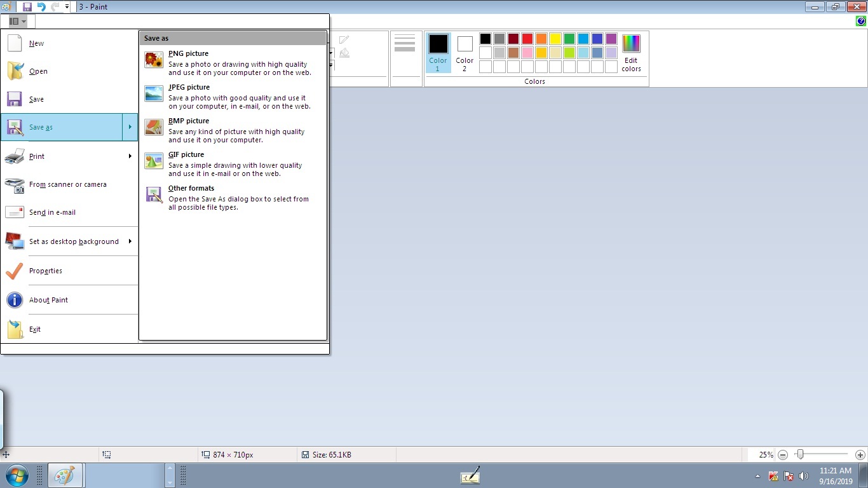Choose New from the Paint menu
This screenshot has width=868, height=488.
[x=69, y=44]
